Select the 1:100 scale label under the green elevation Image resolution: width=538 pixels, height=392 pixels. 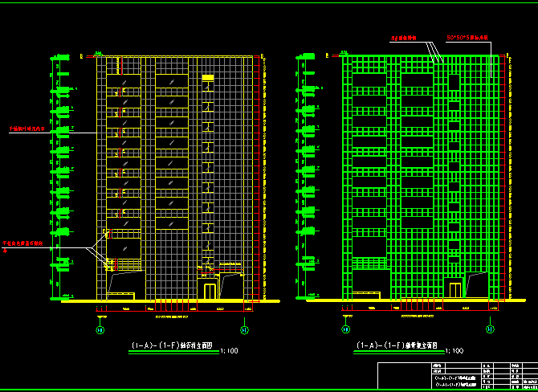(454, 350)
